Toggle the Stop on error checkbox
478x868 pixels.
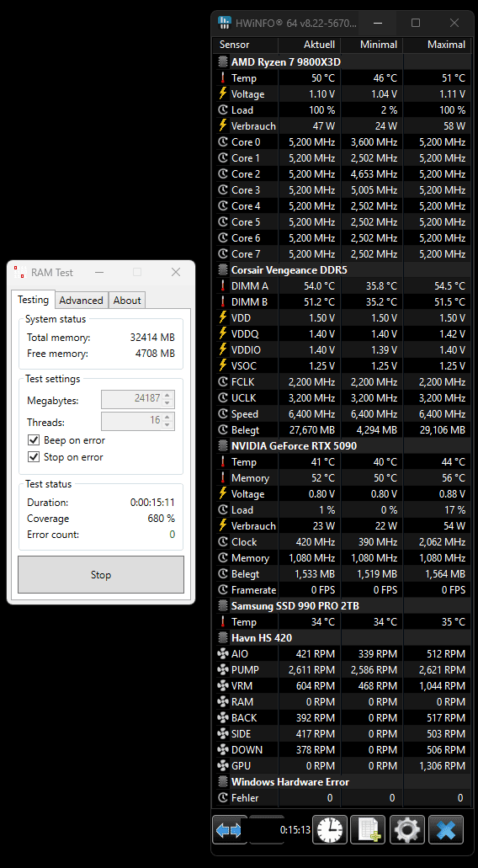pyautogui.click(x=34, y=456)
